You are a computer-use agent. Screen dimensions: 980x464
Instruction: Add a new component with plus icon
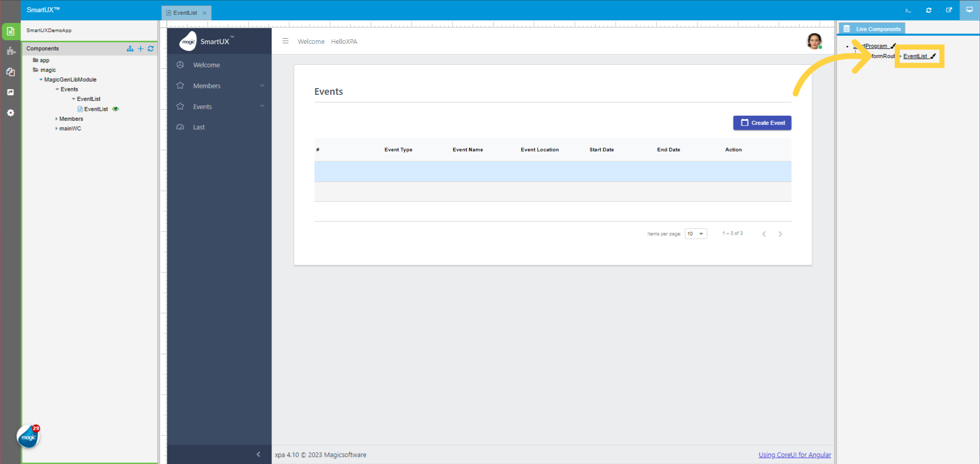tap(141, 48)
